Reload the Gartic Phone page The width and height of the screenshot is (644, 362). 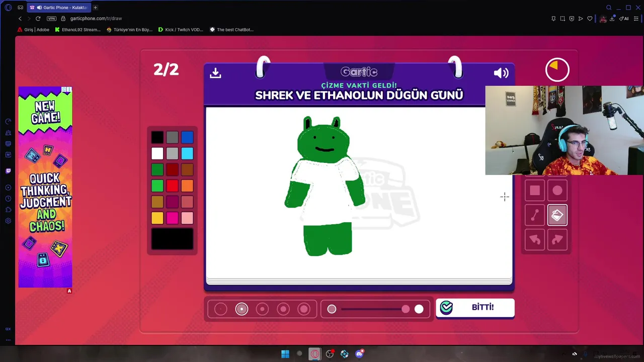tap(38, 19)
